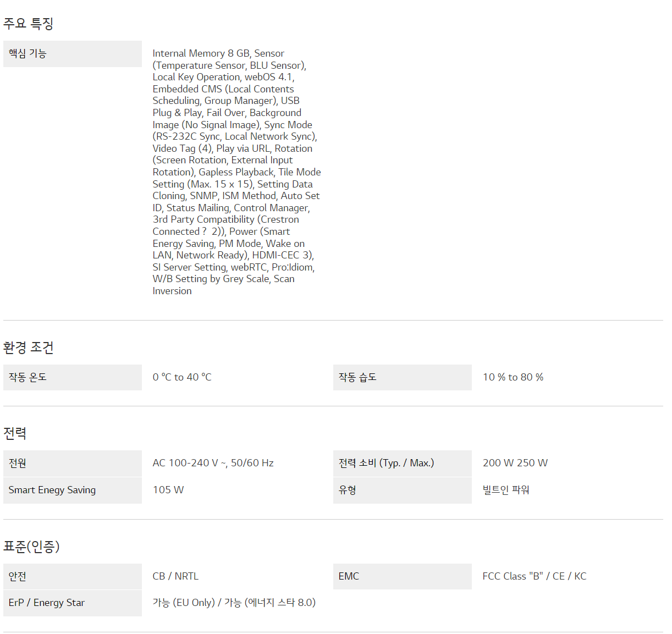Image resolution: width=672 pixels, height=634 pixels.
Task: Click the 전력 section heading
Action: pos(15,433)
